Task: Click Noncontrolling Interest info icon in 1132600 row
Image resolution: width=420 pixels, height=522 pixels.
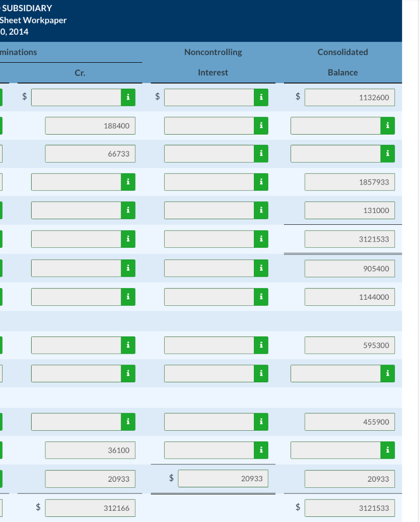Action: point(261,97)
